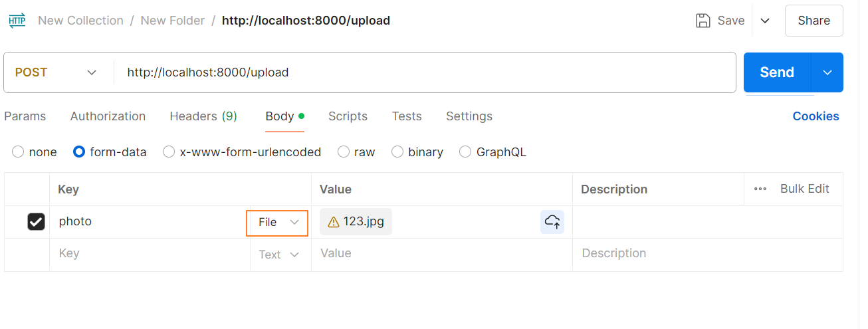The width and height of the screenshot is (868, 329).
Task: Click the HTTP request type icon
Action: 17,21
